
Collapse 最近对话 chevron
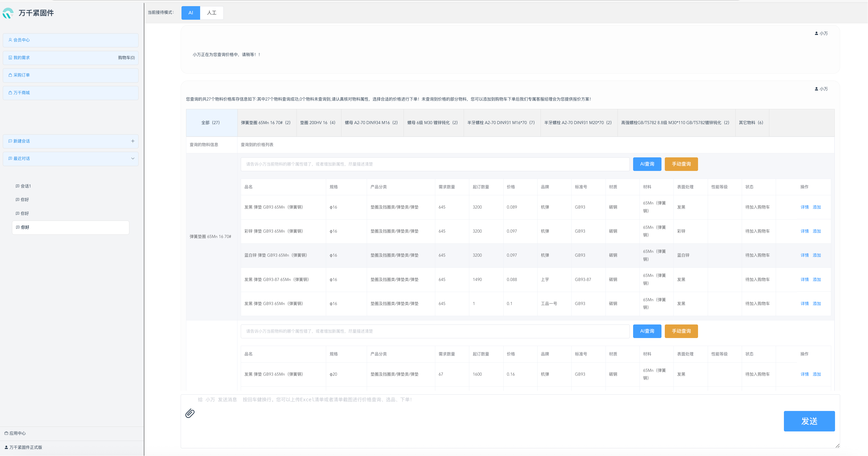click(133, 158)
